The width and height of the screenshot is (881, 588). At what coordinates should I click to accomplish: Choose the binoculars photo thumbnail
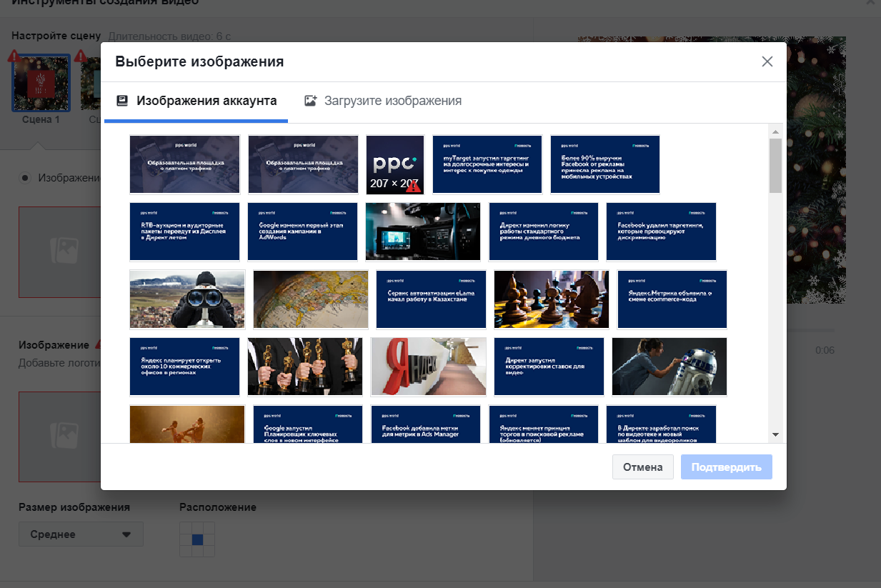pos(187,299)
